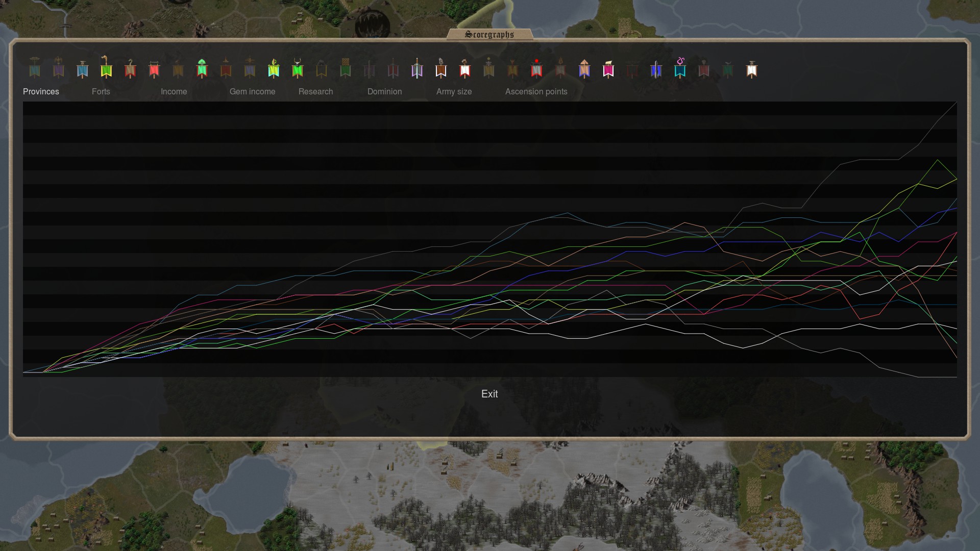Select the mint green fan-topped banner
Image resolution: width=980 pixels, height=551 pixels.
202,68
